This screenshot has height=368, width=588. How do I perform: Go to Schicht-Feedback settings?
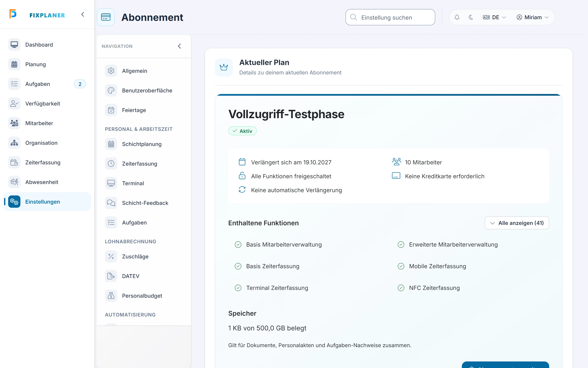(144, 203)
